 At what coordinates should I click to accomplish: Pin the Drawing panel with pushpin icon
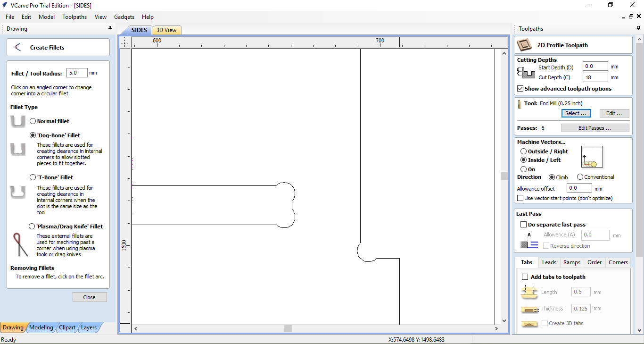click(110, 28)
